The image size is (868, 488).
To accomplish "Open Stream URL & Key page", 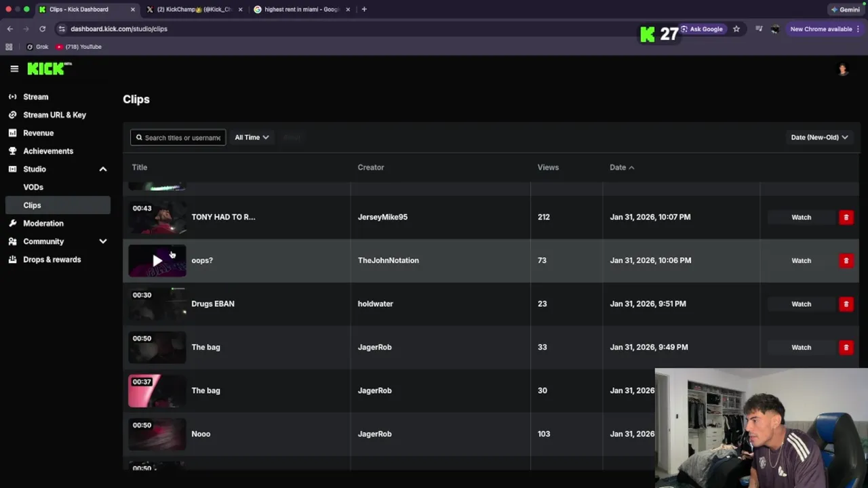I will click(54, 115).
